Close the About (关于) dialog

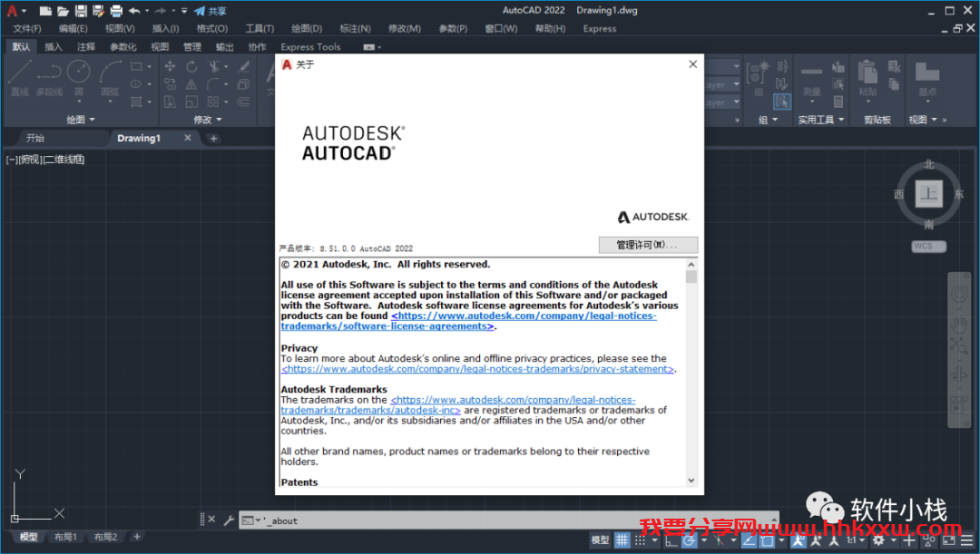692,64
